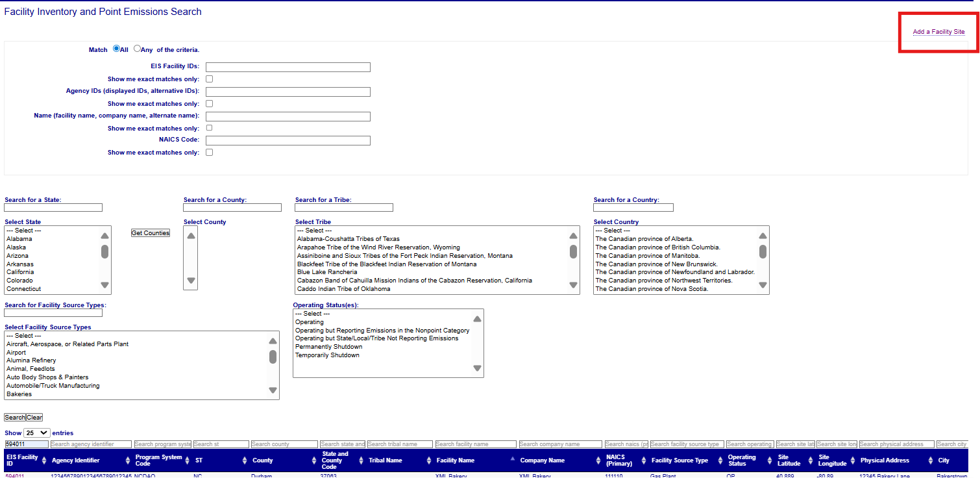Click the Search button
Image resolution: width=980 pixels, height=478 pixels.
point(15,418)
